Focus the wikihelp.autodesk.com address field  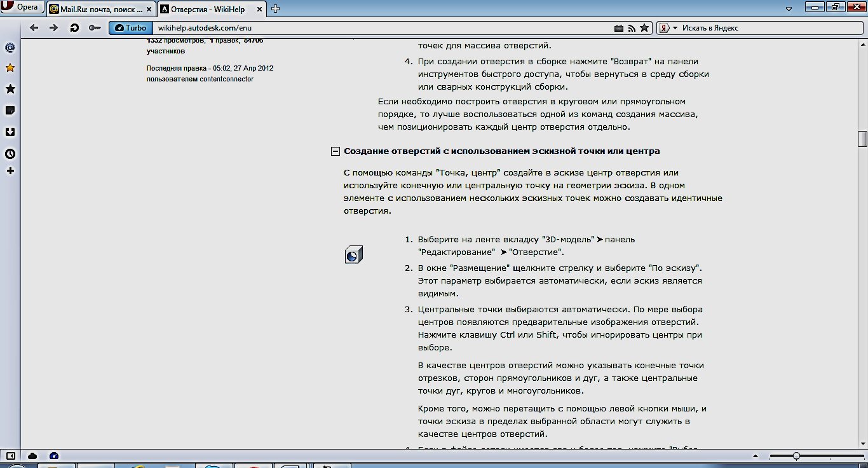point(381,28)
